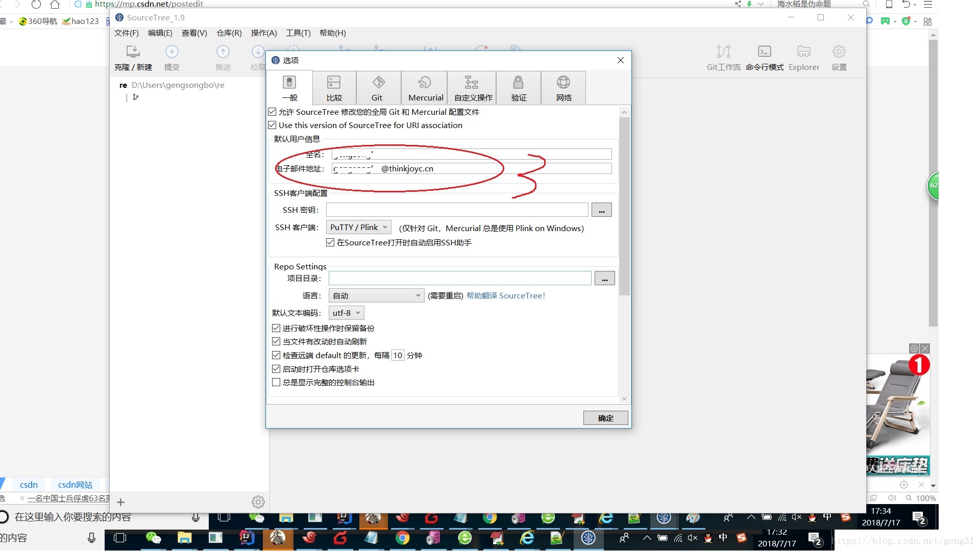Toggle 在SourceTree打开时自动启用SSH助手 checkbox

pyautogui.click(x=330, y=242)
